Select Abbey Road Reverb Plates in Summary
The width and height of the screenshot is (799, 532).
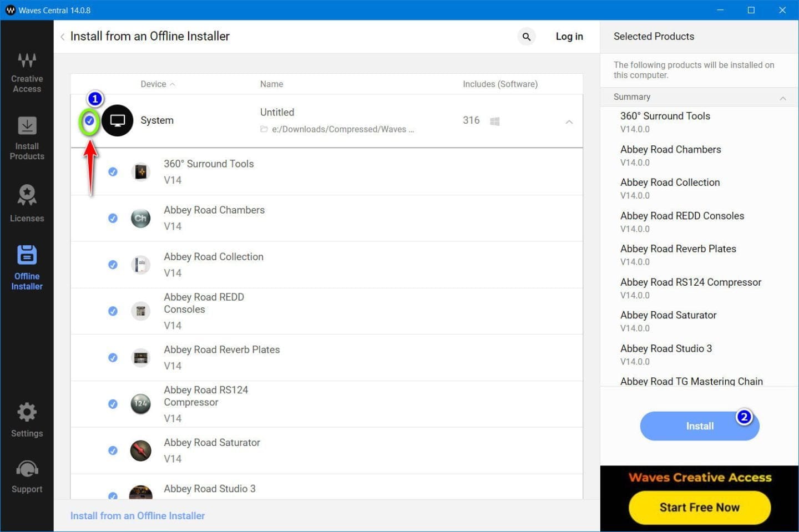tap(678, 249)
